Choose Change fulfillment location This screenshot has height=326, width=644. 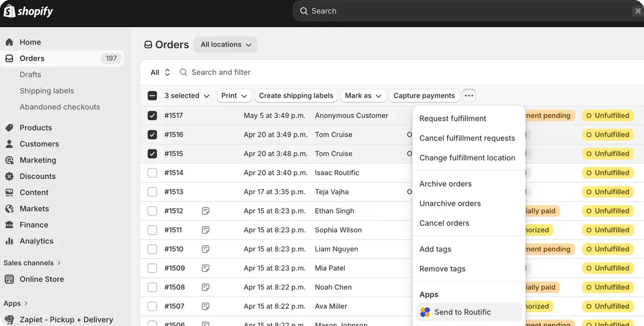point(467,158)
